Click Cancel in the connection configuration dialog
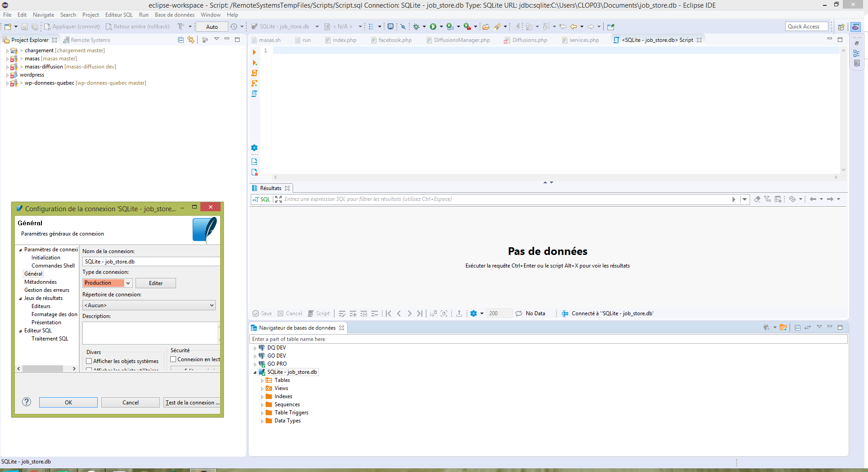868x472 pixels. pyautogui.click(x=131, y=402)
